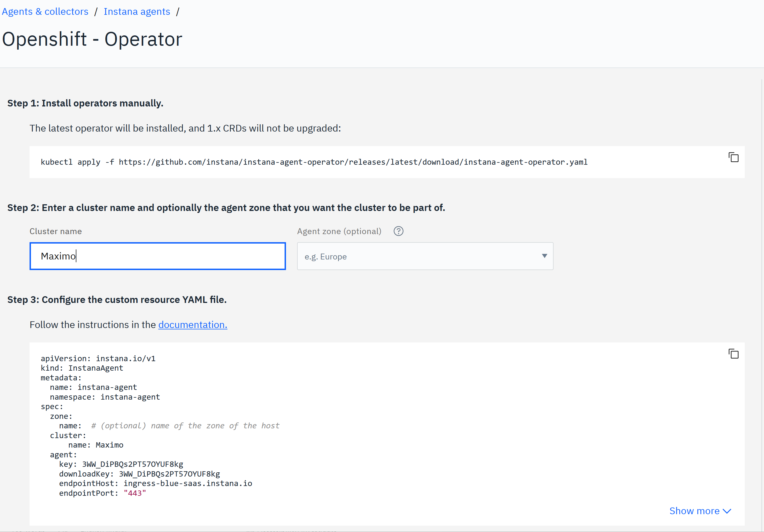
Task: Click the cluster name: Maximo YAML line
Action: pos(96,444)
